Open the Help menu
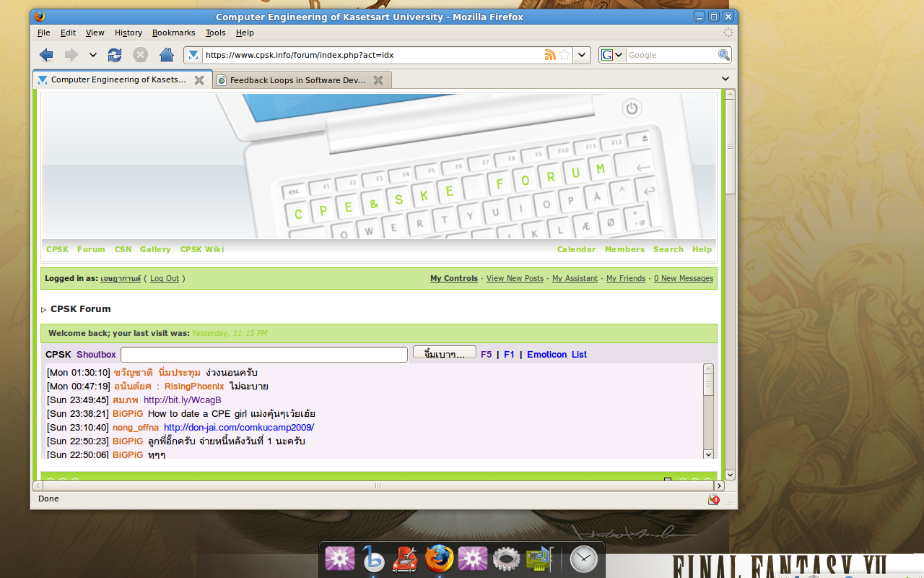The image size is (924, 578). pyautogui.click(x=245, y=33)
